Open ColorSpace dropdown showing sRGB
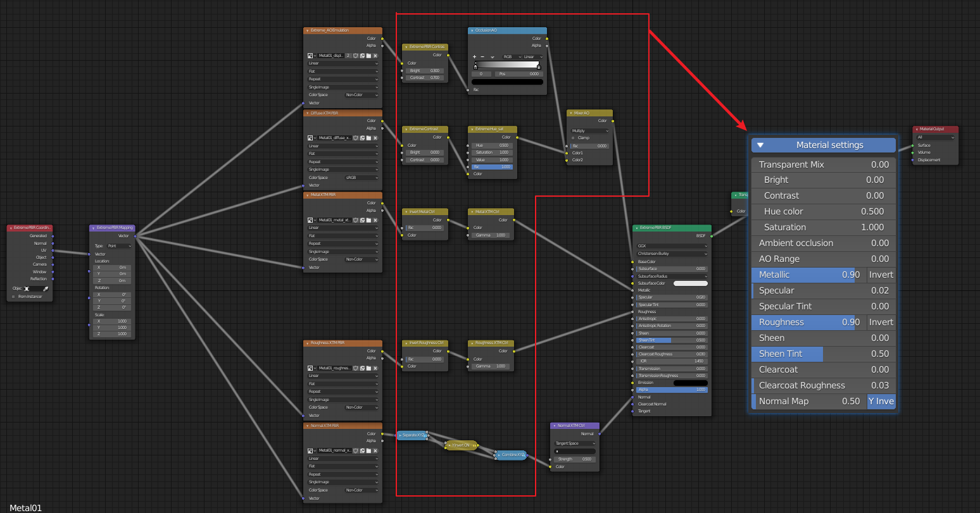The image size is (980, 513). 361,178
